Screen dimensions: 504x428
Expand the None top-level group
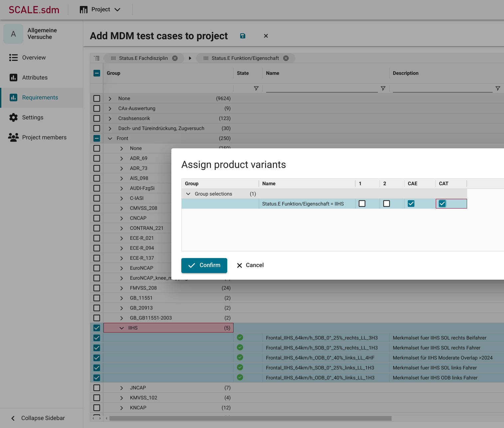pos(110,99)
